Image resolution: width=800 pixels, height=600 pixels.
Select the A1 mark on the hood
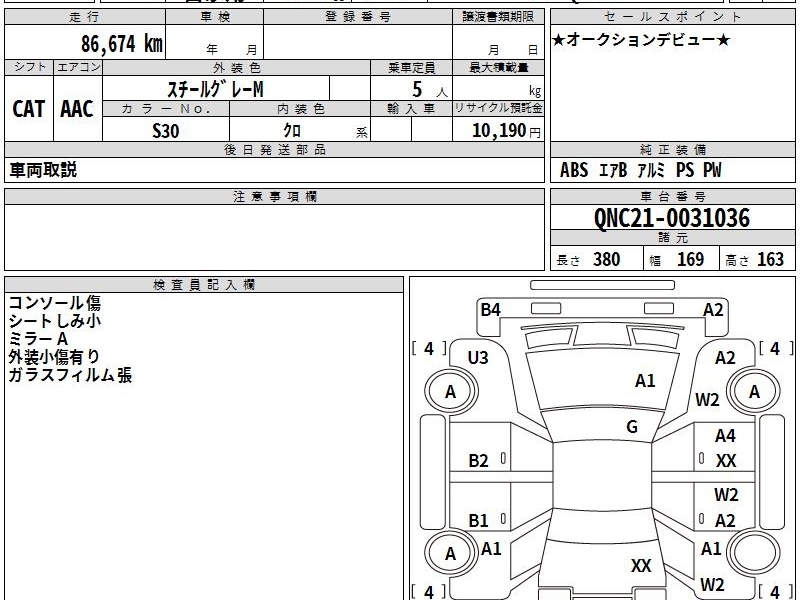point(645,381)
